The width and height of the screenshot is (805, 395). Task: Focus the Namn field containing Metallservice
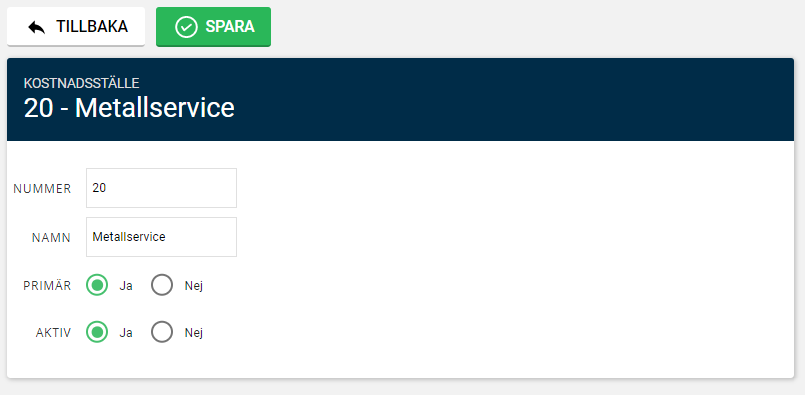(x=161, y=237)
